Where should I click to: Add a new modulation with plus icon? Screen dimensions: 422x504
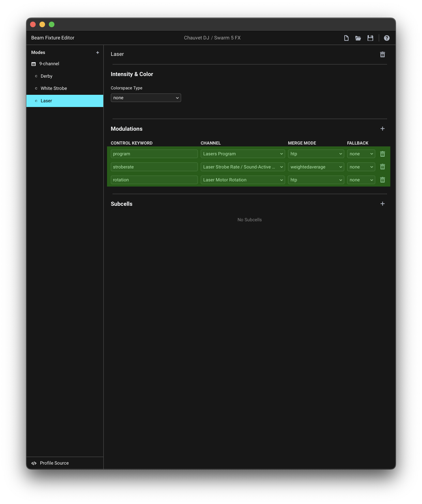(382, 129)
